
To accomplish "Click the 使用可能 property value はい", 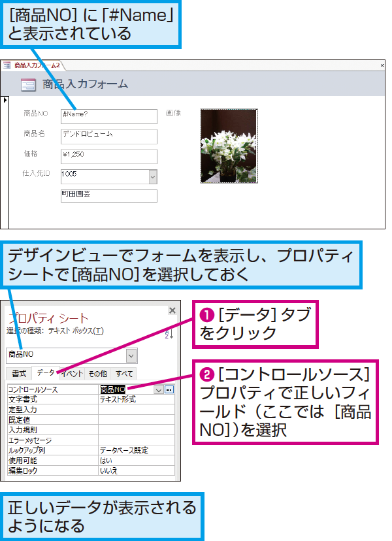I will (136, 461).
